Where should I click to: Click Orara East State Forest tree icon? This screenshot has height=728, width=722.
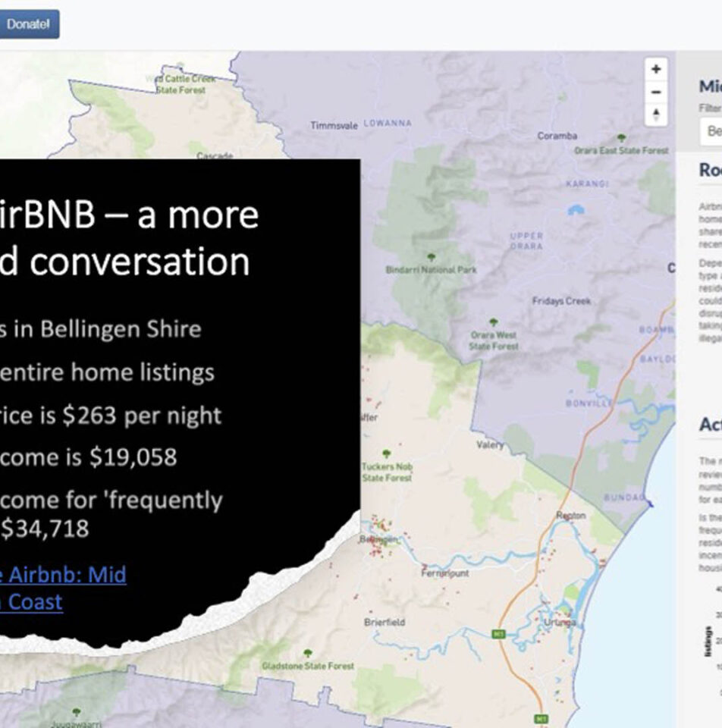coord(622,138)
